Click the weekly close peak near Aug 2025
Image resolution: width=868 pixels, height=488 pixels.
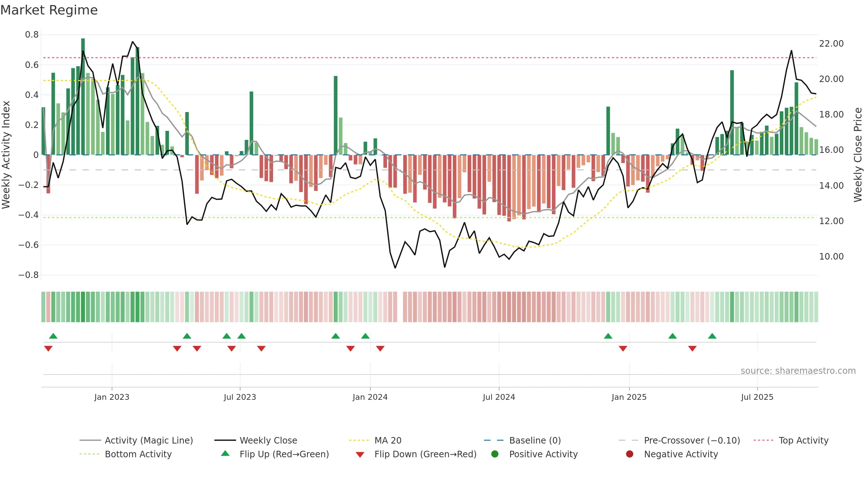(x=791, y=51)
